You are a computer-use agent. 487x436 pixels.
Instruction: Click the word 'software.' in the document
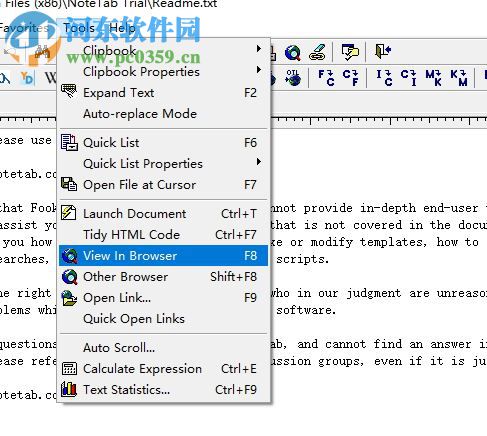point(306,310)
